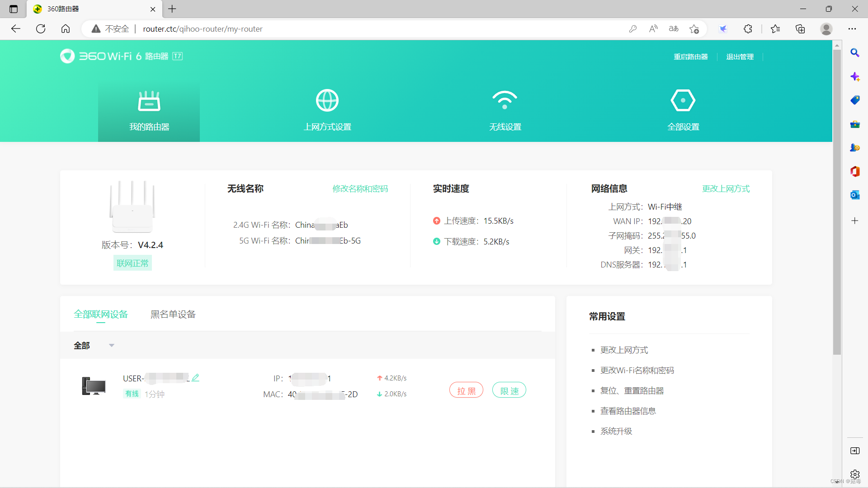Image resolution: width=868 pixels, height=488 pixels.
Task: Click the page vertical scrollbar
Action: 837,203
